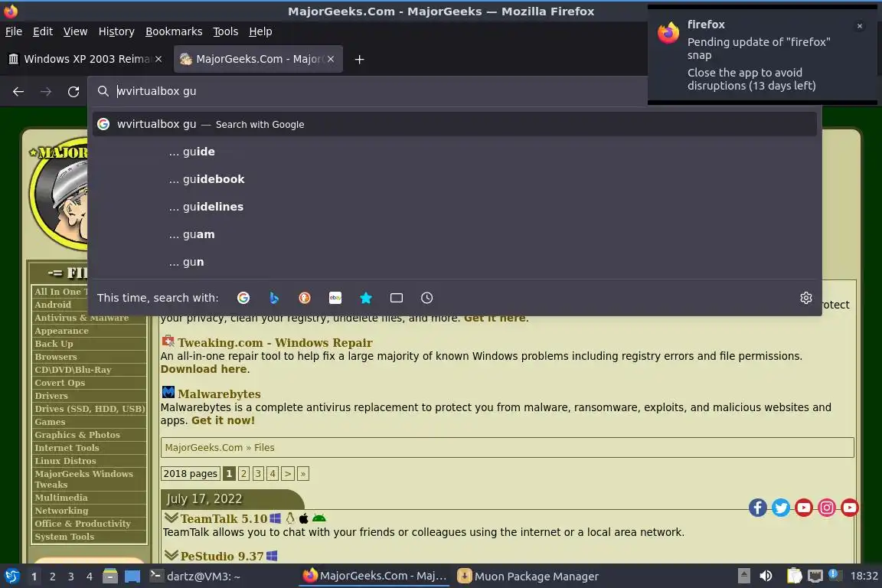Search this time with eBay icon
Viewport: 882px width, 588px height.
pos(335,298)
